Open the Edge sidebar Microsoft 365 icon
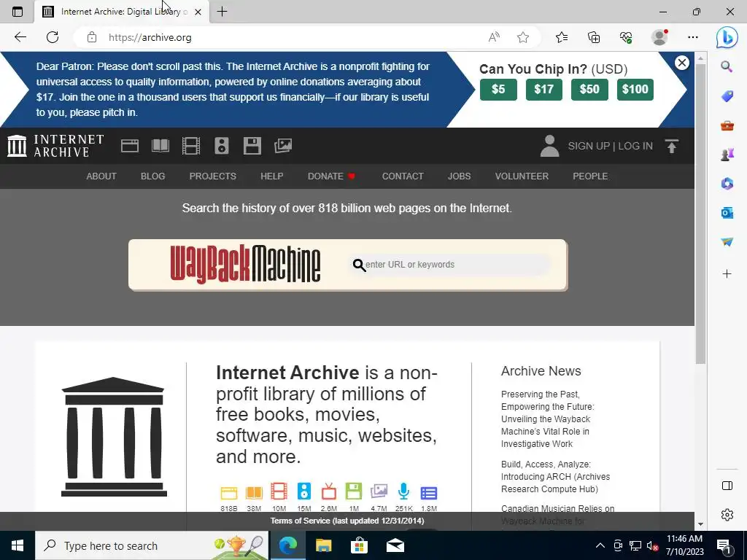 click(x=727, y=184)
